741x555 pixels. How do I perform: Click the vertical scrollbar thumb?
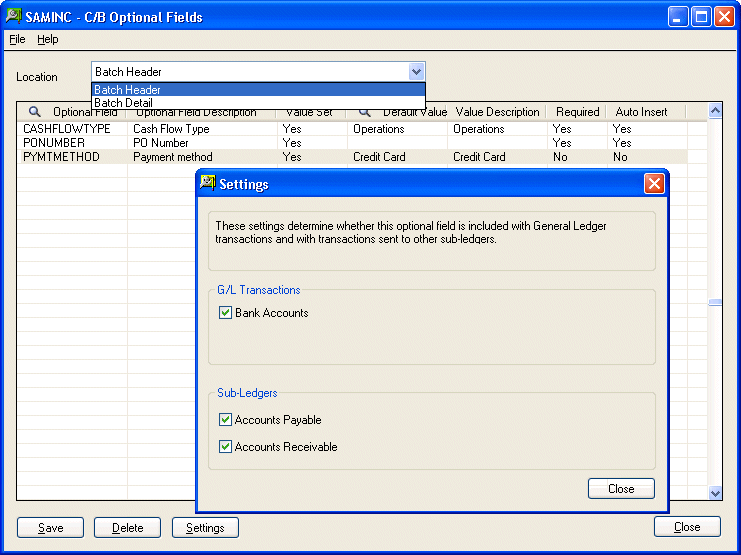(x=715, y=302)
